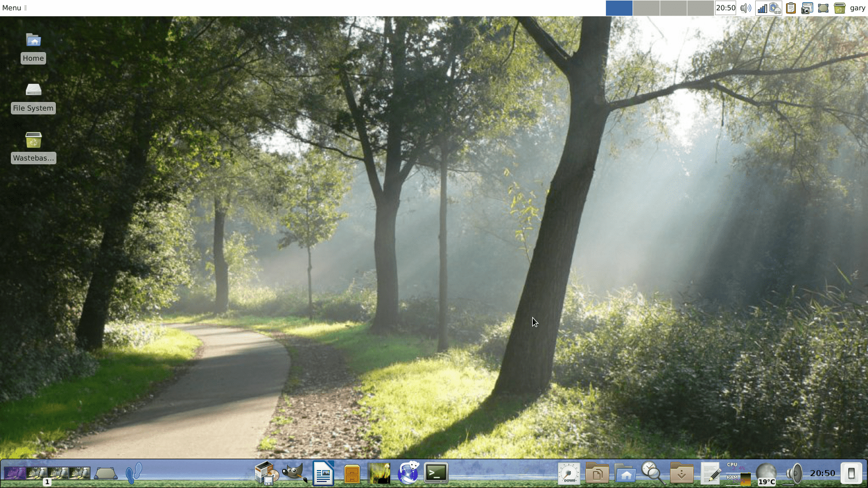
Task: Launch LibreOffice Writer from the dock
Action: click(323, 473)
